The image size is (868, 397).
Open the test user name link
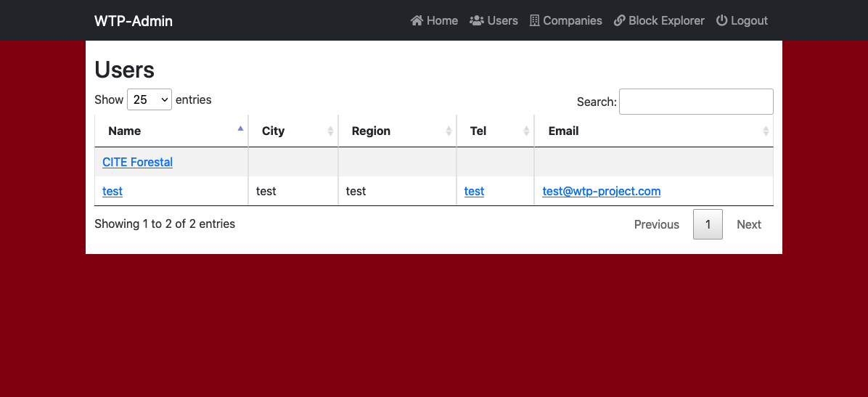click(x=112, y=191)
